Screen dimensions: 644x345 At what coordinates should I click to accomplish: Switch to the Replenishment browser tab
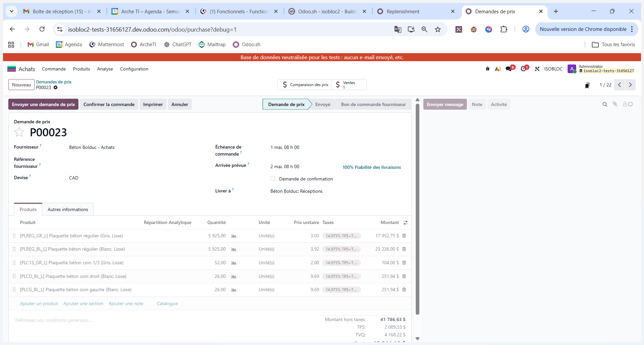416,11
